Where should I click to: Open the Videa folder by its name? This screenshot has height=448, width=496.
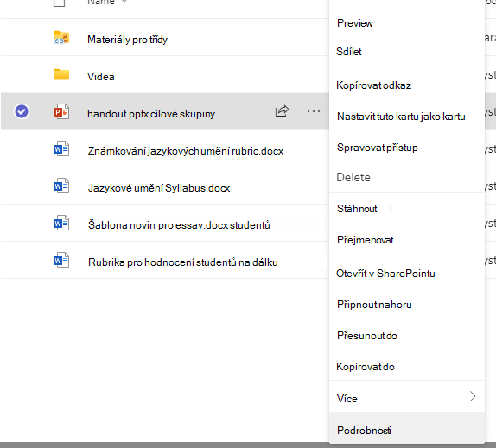point(100,77)
